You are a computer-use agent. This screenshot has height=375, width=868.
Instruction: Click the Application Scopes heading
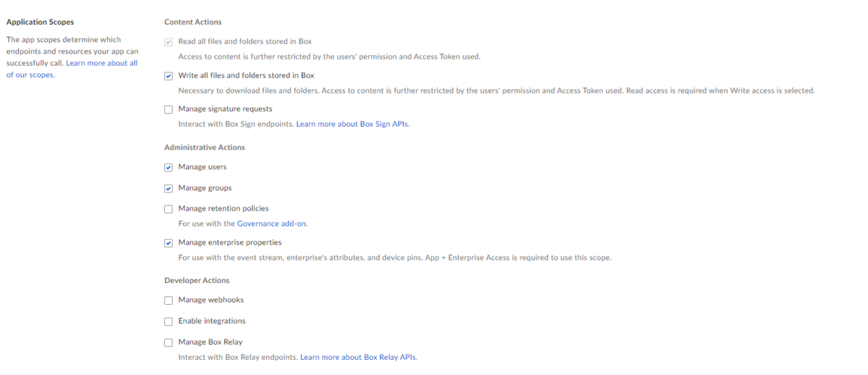40,22
